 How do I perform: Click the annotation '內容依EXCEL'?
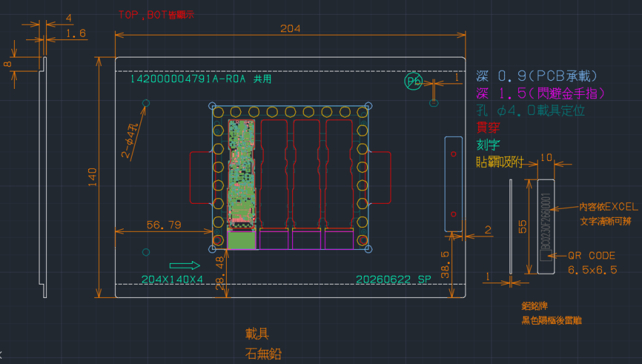point(609,206)
